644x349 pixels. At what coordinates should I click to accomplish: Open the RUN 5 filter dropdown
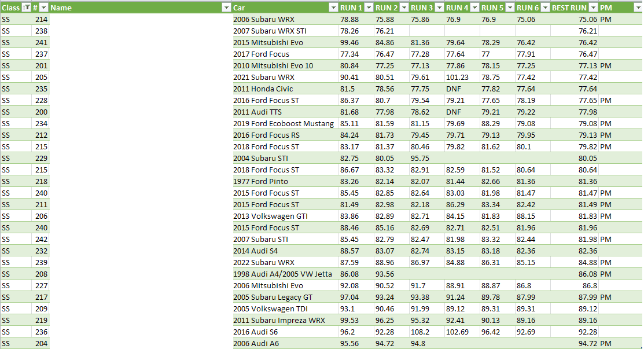pyautogui.click(x=510, y=8)
